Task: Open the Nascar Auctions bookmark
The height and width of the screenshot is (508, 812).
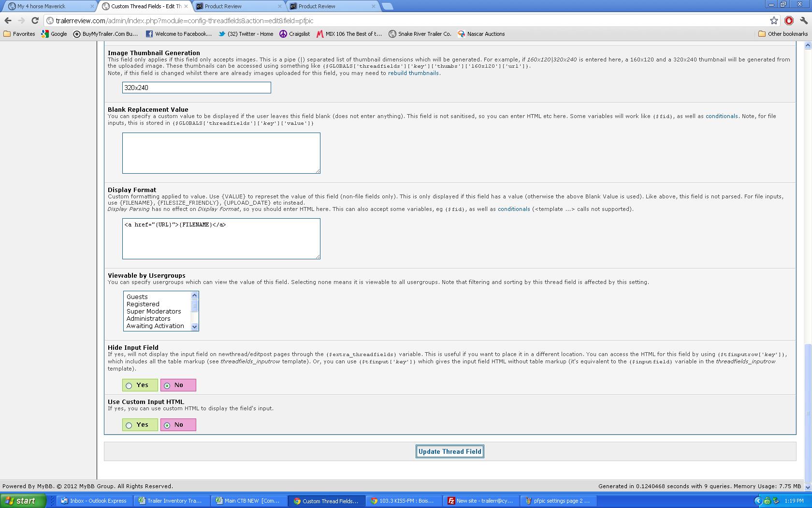Action: [481, 34]
